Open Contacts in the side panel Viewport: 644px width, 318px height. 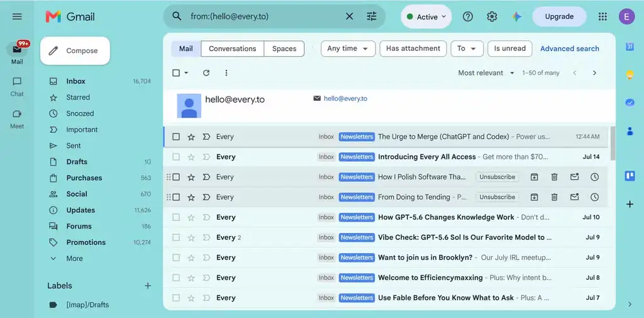click(x=630, y=131)
